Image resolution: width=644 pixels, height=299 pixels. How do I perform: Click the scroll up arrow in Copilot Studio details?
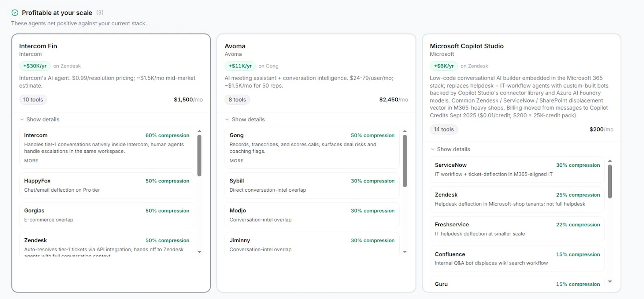tap(610, 161)
